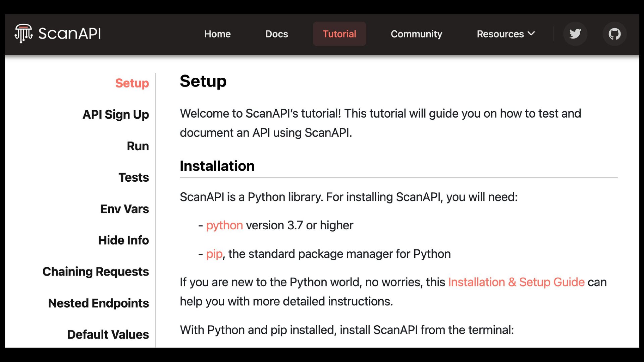
Task: Open the GitHub icon link
Action: (x=614, y=34)
